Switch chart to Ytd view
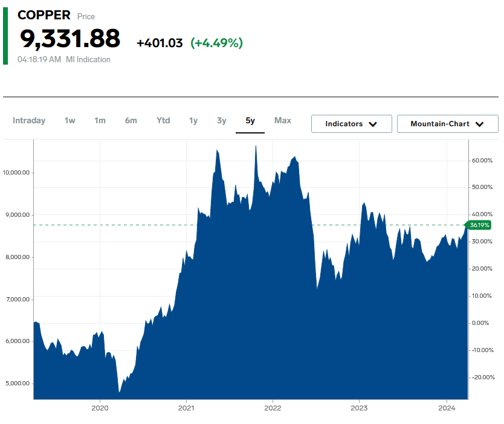The height and width of the screenshot is (424, 504). click(163, 120)
